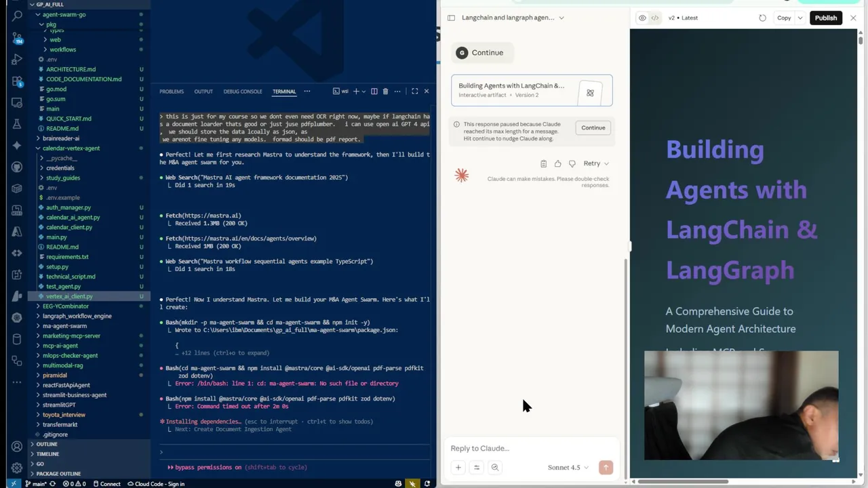
Task: Open Building Agents with LangChain artifact card
Action: tap(532, 90)
